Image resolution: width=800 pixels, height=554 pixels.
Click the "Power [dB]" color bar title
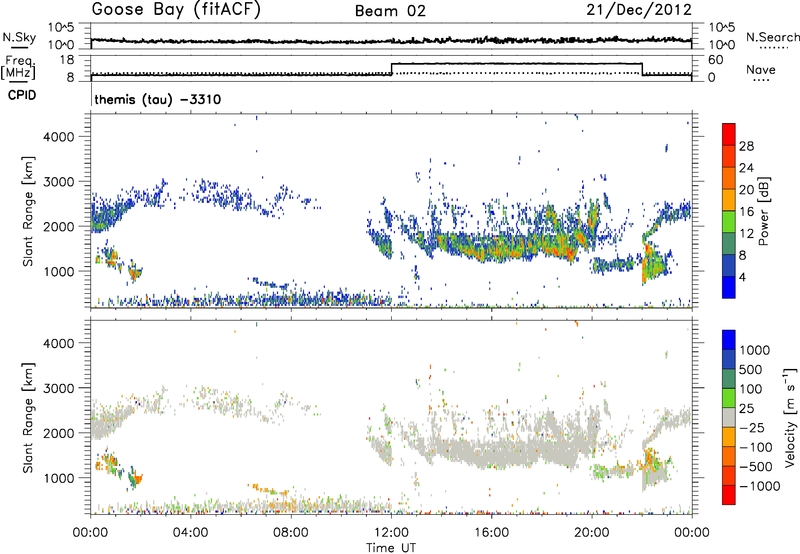[763, 211]
